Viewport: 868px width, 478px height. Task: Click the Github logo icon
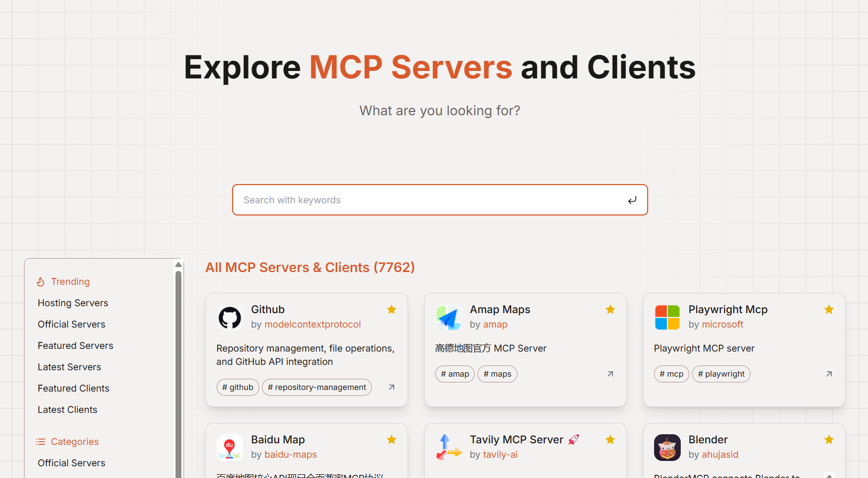(230, 317)
